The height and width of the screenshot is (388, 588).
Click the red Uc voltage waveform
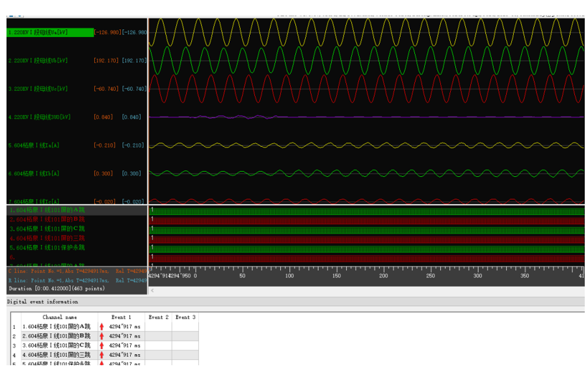tap(366, 89)
